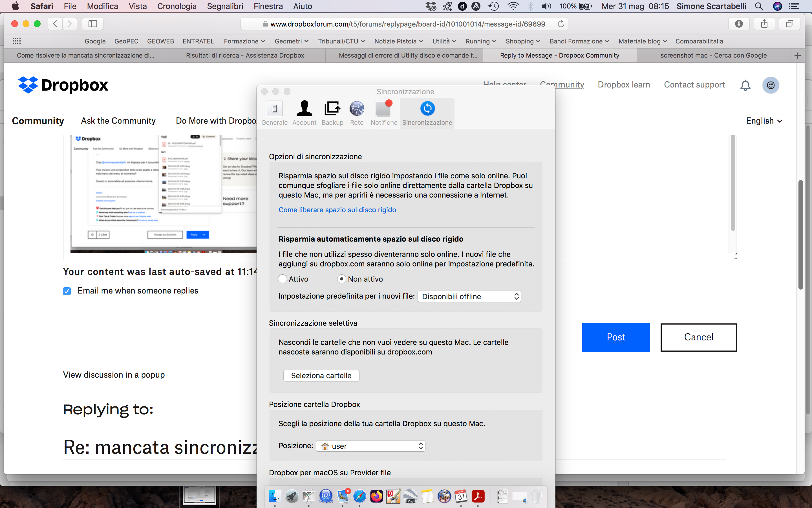Uncheck Email me when someone replies

[67, 291]
